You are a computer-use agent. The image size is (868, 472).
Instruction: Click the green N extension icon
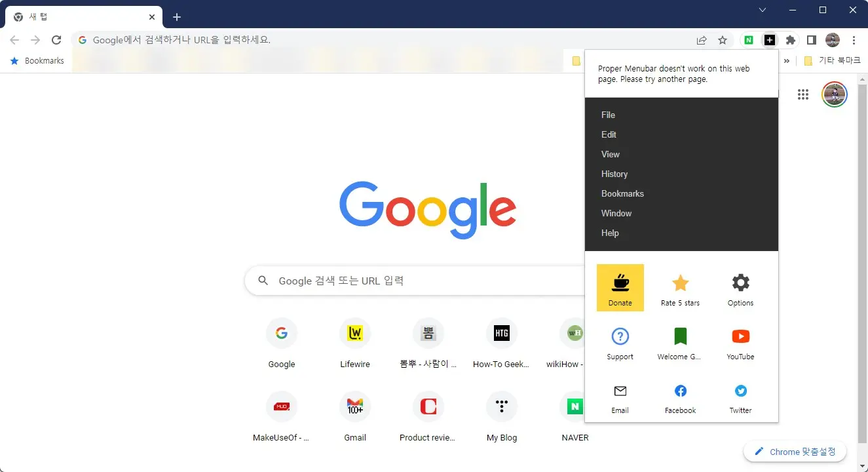(749, 40)
